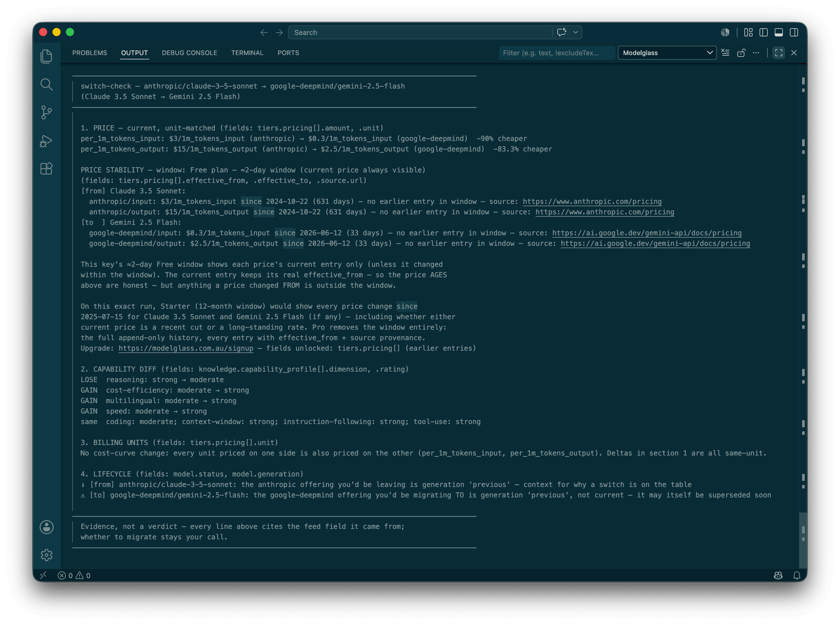
Task: Clear the output with clear icon
Action: (725, 53)
